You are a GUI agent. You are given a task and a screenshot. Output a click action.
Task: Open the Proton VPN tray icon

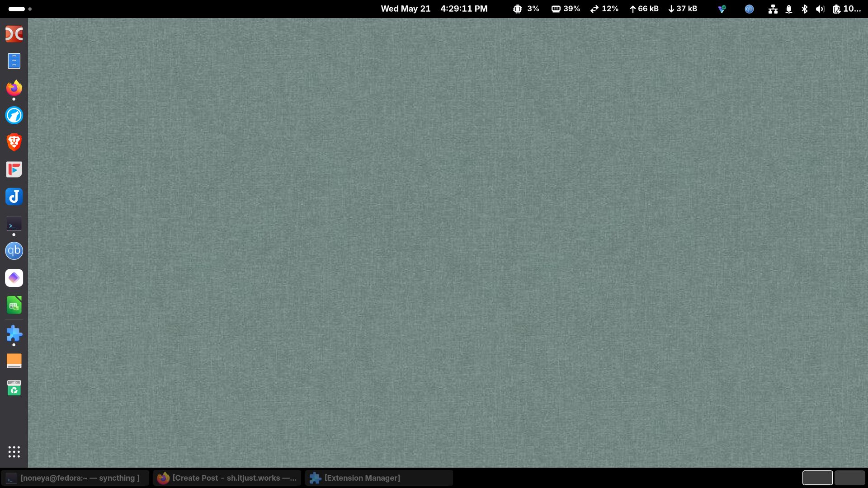coord(722,9)
